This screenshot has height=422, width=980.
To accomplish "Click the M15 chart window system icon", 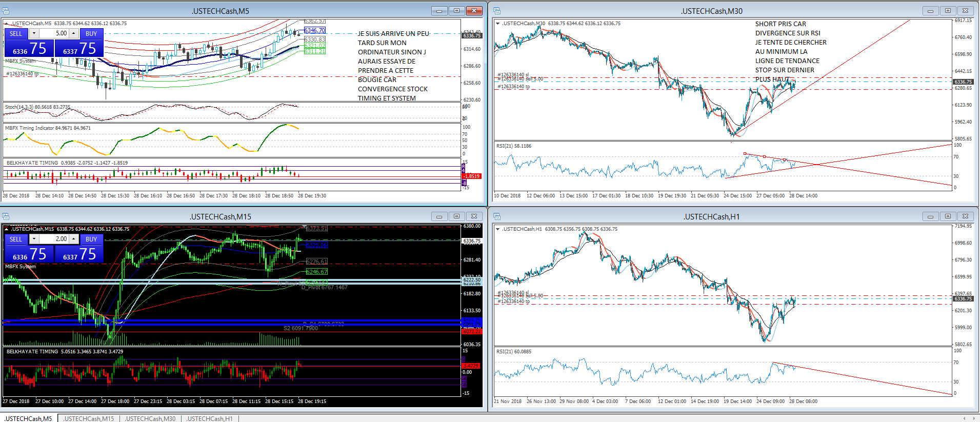I will (x=6, y=216).
